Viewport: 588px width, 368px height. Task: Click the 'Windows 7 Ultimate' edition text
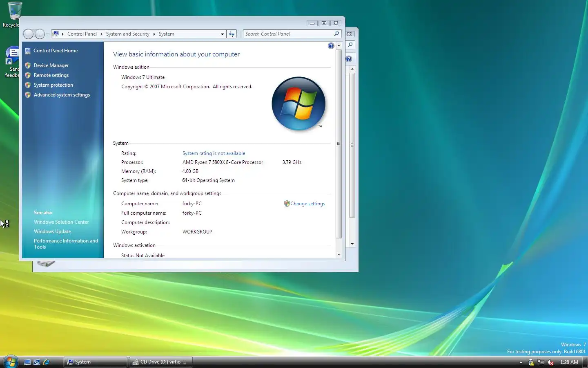pos(143,77)
